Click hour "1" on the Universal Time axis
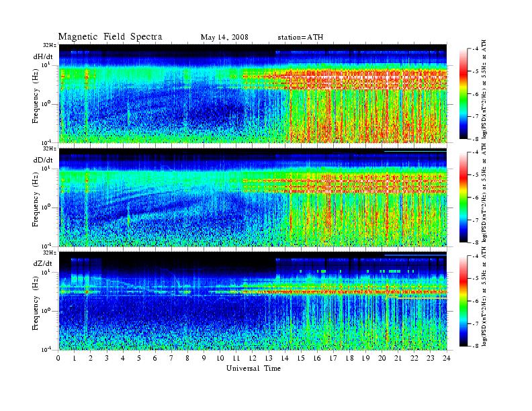The image size is (532, 411). tap(75, 358)
